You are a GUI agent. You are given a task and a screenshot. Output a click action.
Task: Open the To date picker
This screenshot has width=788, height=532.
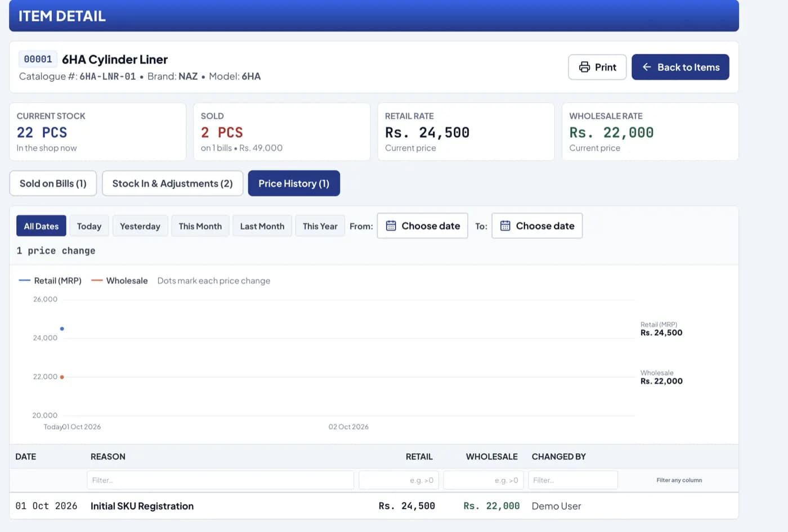click(537, 226)
